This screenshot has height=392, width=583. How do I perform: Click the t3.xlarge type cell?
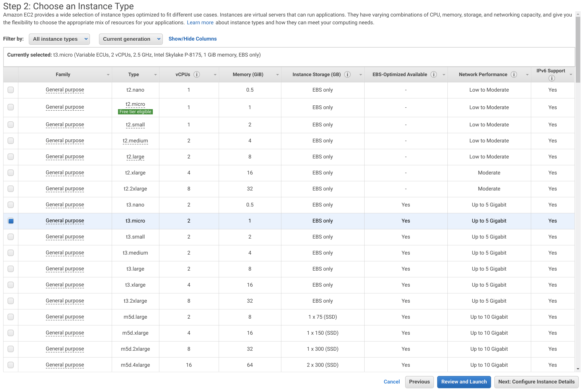pos(135,285)
